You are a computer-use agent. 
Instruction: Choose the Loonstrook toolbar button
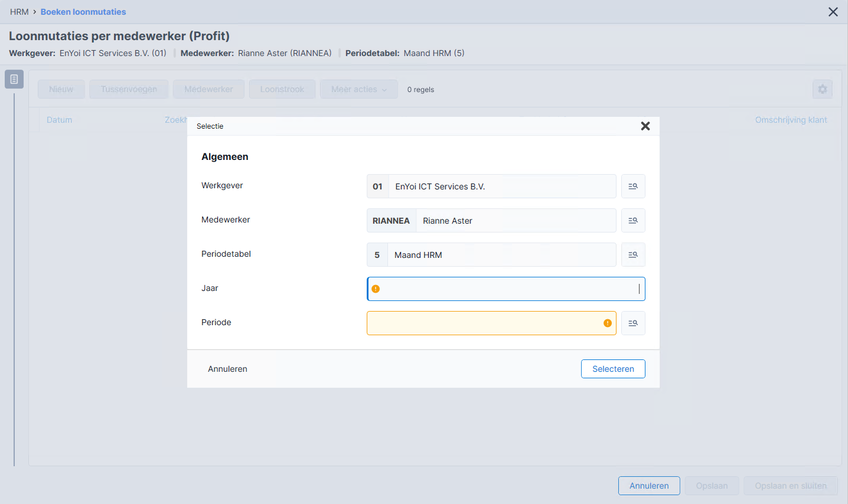coord(282,90)
